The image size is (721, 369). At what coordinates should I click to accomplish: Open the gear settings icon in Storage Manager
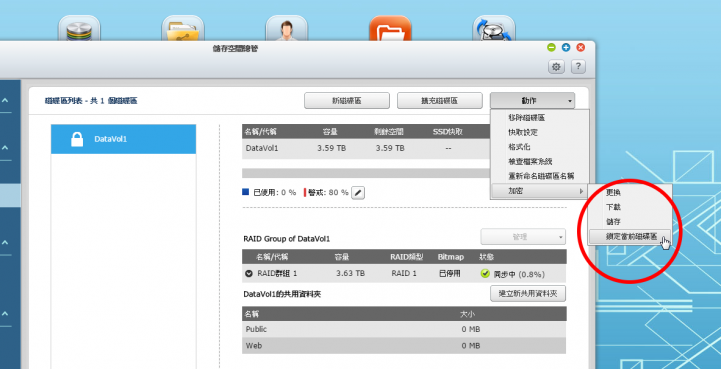click(x=556, y=67)
